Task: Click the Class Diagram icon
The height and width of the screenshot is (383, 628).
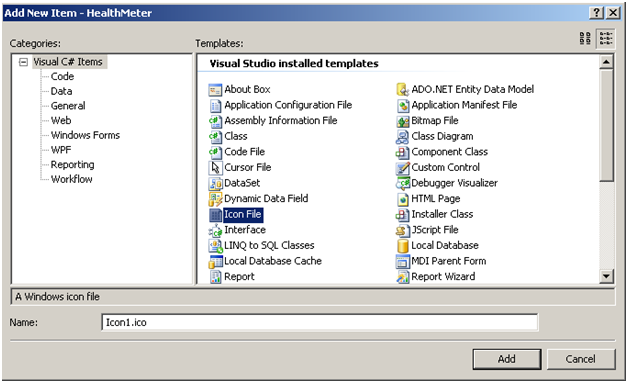Action: pyautogui.click(x=403, y=137)
